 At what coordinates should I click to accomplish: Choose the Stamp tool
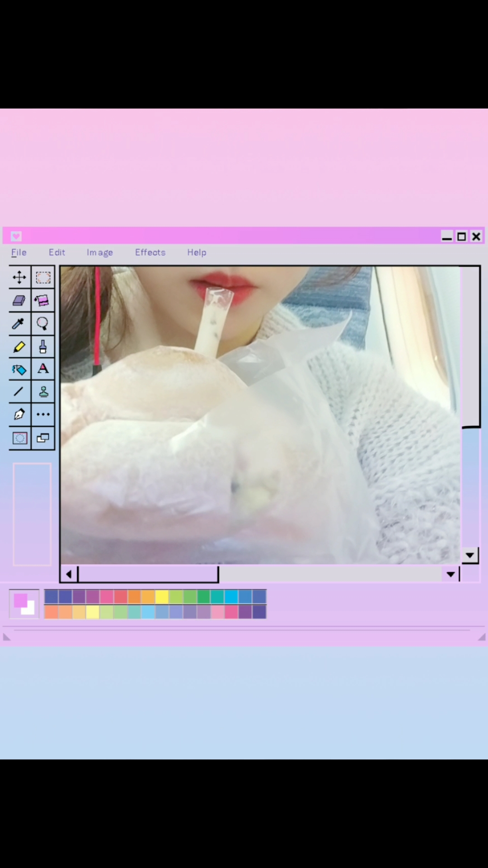coord(43,392)
